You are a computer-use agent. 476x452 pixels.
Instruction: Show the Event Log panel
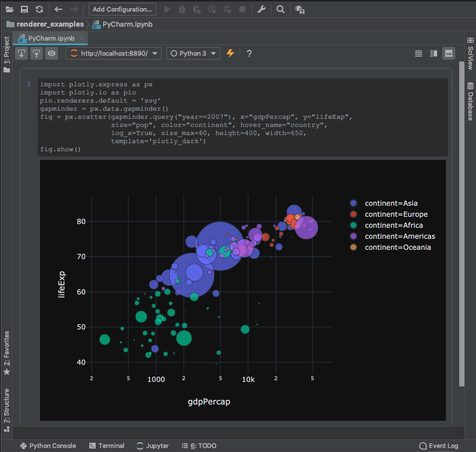[439, 446]
